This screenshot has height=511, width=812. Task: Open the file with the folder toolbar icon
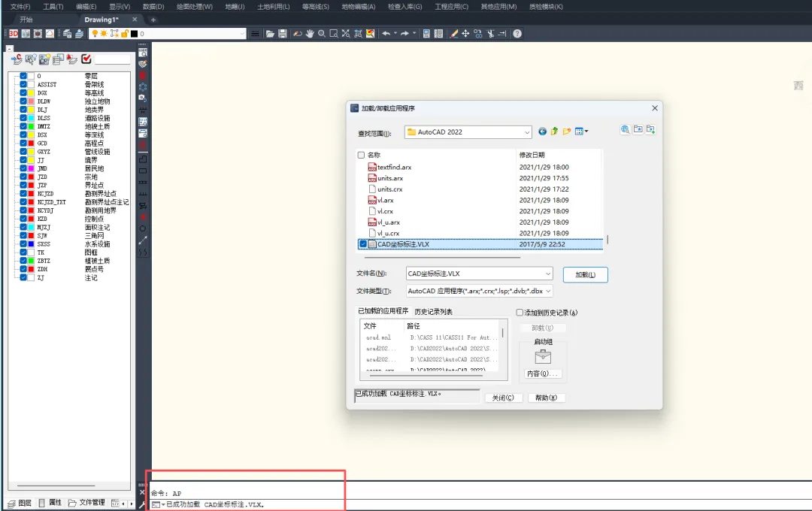pyautogui.click(x=271, y=34)
